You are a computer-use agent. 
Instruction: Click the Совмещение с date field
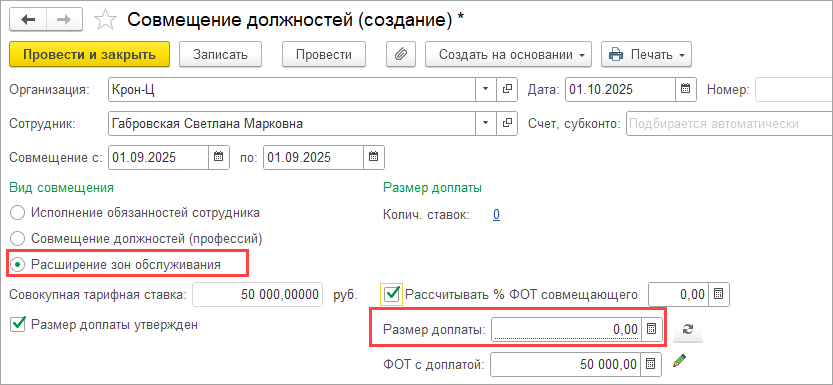[158, 157]
